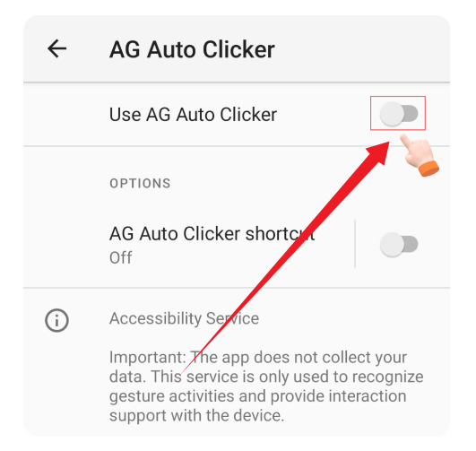The width and height of the screenshot is (476, 451).
Task: Click the vertical divider beside shortcut toggle
Action: click(355, 244)
